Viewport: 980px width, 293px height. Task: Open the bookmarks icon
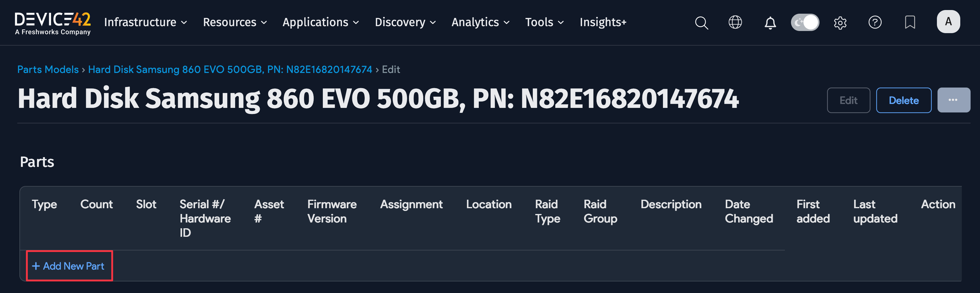coord(910,22)
